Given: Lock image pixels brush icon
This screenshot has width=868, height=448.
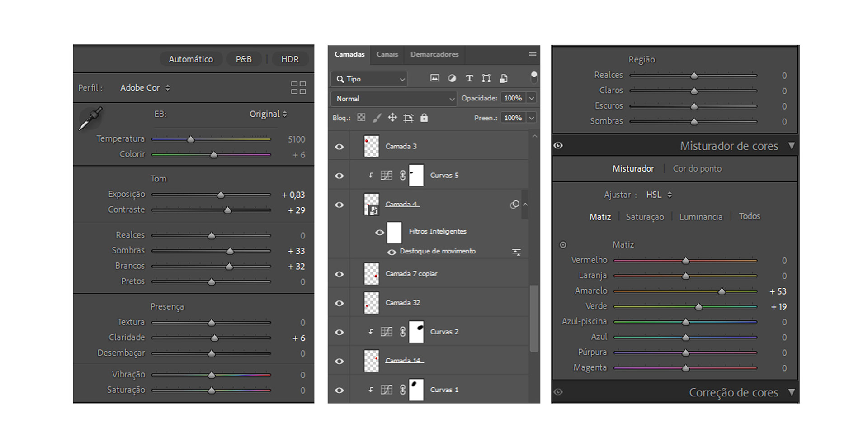Looking at the screenshot, I should pos(377,118).
